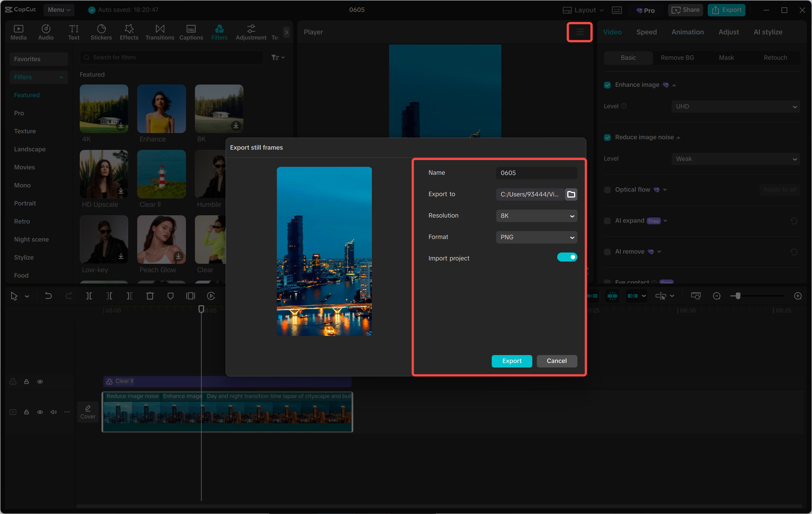Disable the Import project toggle

(x=567, y=257)
